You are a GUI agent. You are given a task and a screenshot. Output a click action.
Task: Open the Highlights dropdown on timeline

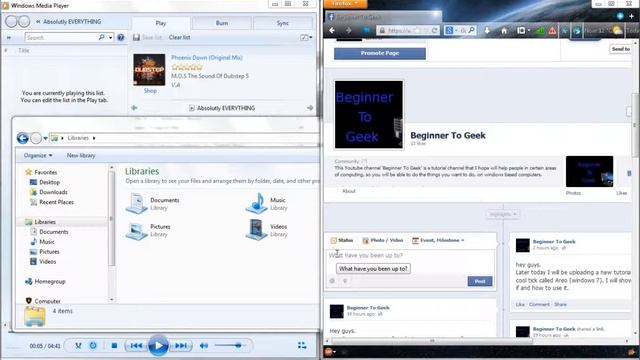click(x=502, y=214)
